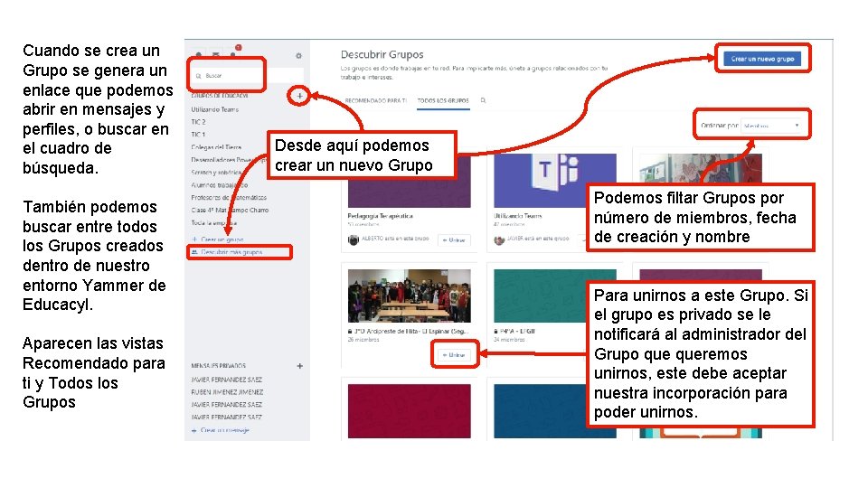The width and height of the screenshot is (868, 488).
Task: Click the Crear un mensaje link
Action: tap(221, 430)
